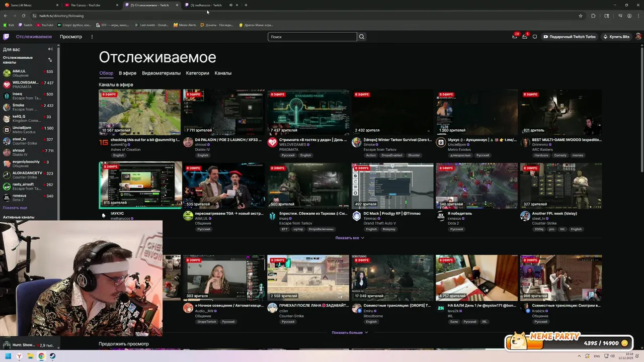644x362 pixels.
Task: Open Chrome three-dot menu
Action: [x=638, y=16]
